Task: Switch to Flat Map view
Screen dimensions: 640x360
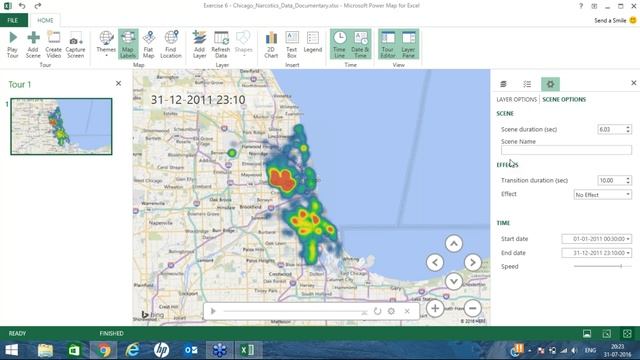Action: [x=149, y=44]
